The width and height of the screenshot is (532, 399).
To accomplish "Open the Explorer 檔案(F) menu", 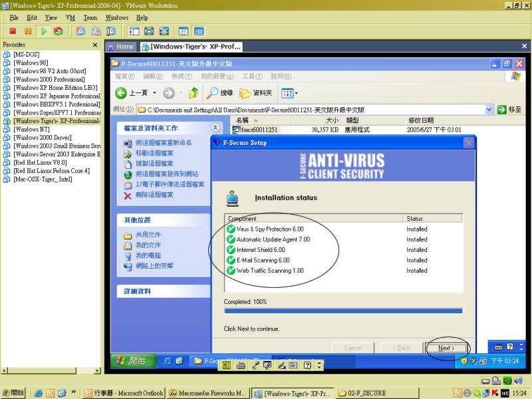I will (125, 76).
